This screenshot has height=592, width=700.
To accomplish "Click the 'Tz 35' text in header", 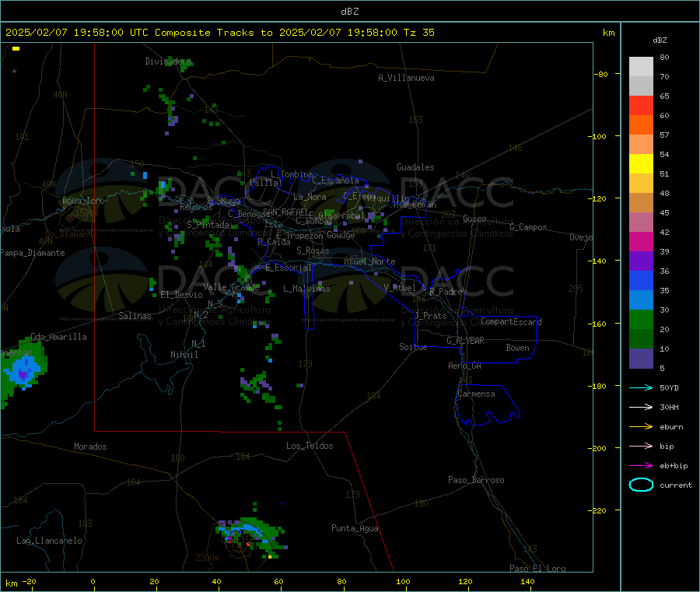I will coord(418,33).
